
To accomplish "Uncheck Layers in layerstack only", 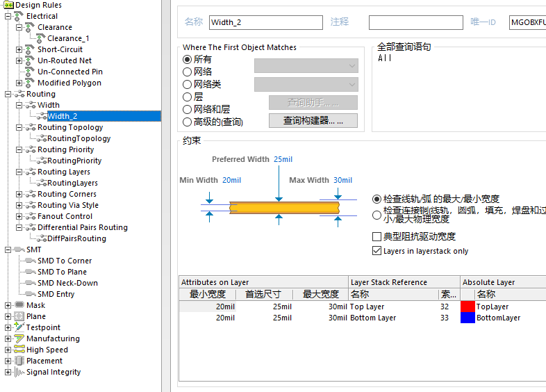I will (x=377, y=251).
